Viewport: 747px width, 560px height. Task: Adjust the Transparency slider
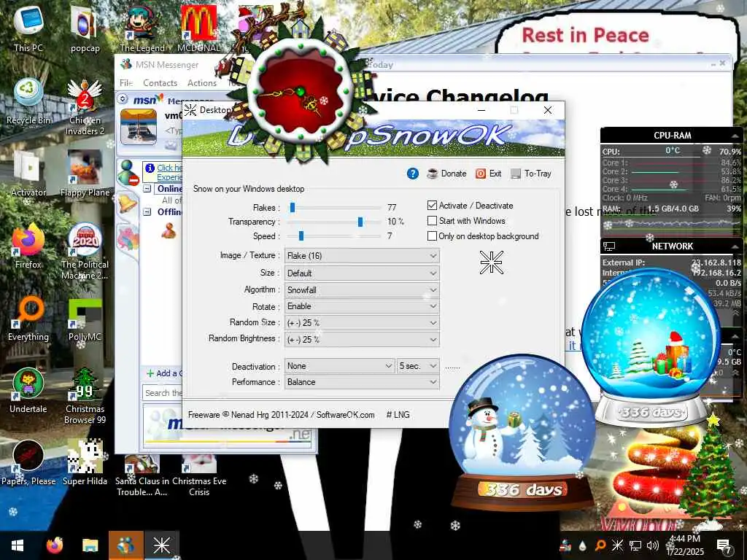[360, 222]
